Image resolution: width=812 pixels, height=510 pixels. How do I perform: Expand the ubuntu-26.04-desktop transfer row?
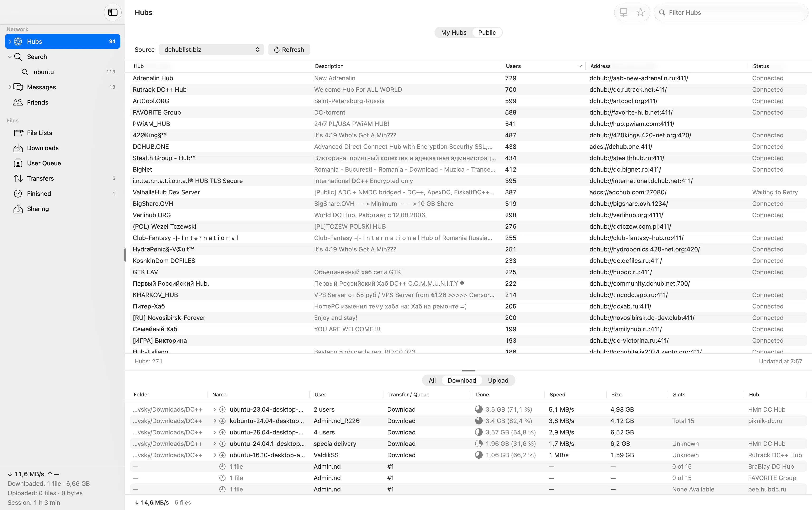[x=215, y=433]
